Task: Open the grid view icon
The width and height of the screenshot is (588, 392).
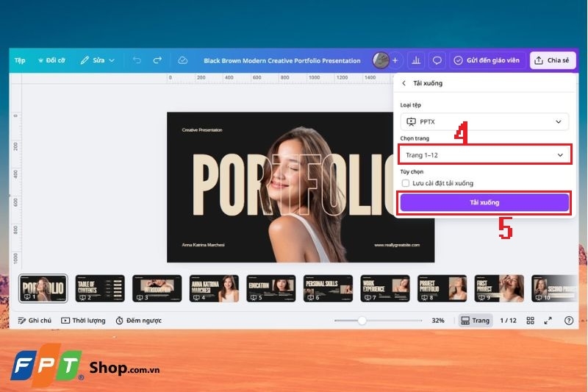Action: 530,321
